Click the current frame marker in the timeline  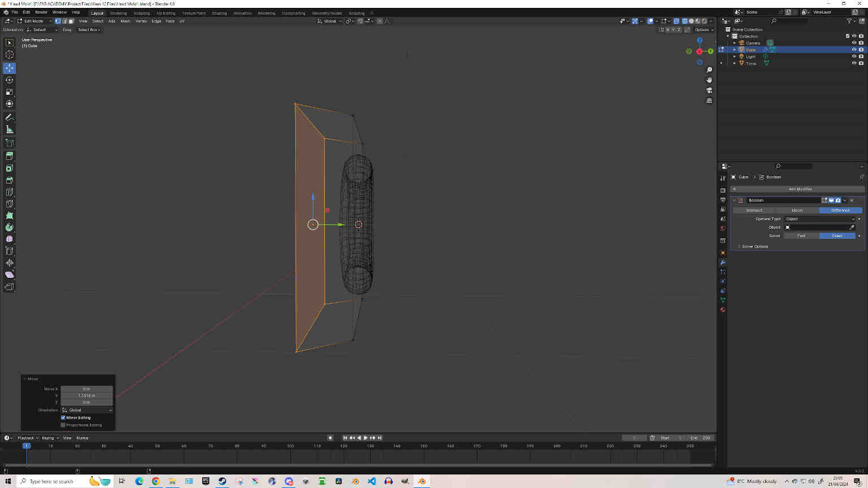point(26,446)
